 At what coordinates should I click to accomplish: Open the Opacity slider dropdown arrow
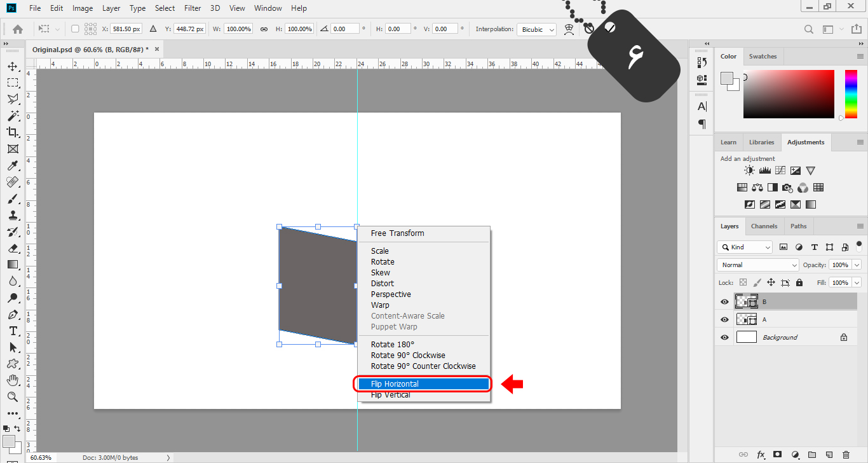857,265
